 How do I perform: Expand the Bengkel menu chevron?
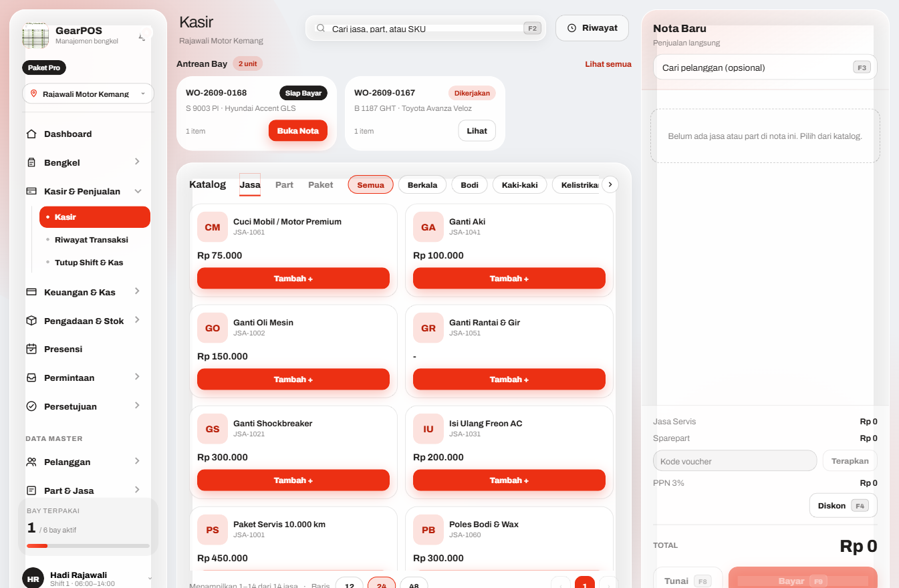click(x=137, y=162)
